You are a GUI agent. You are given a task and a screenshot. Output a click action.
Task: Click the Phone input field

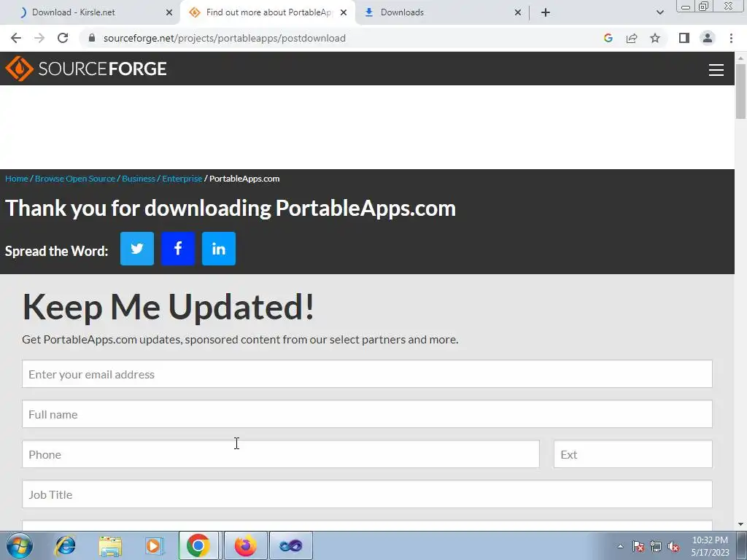point(281,454)
